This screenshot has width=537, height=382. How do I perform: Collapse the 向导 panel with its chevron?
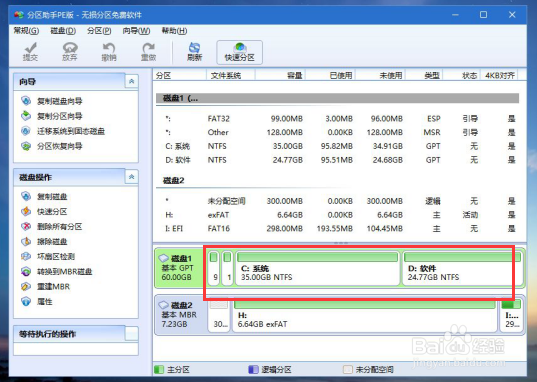pos(132,82)
